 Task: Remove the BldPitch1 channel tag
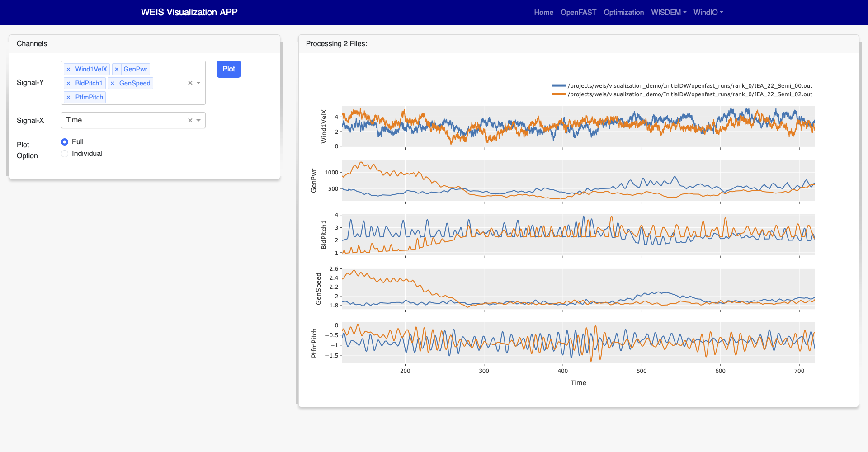pyautogui.click(x=68, y=83)
